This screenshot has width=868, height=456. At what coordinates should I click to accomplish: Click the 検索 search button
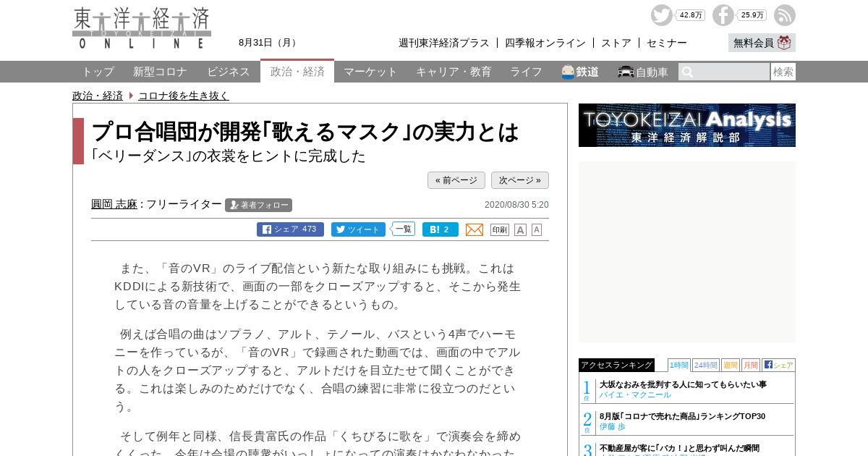tap(783, 72)
